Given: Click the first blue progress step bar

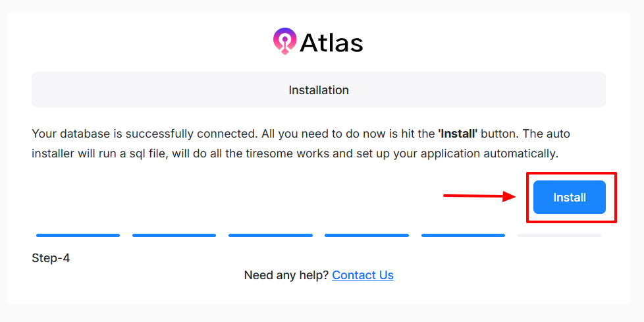Looking at the screenshot, I should (x=78, y=235).
